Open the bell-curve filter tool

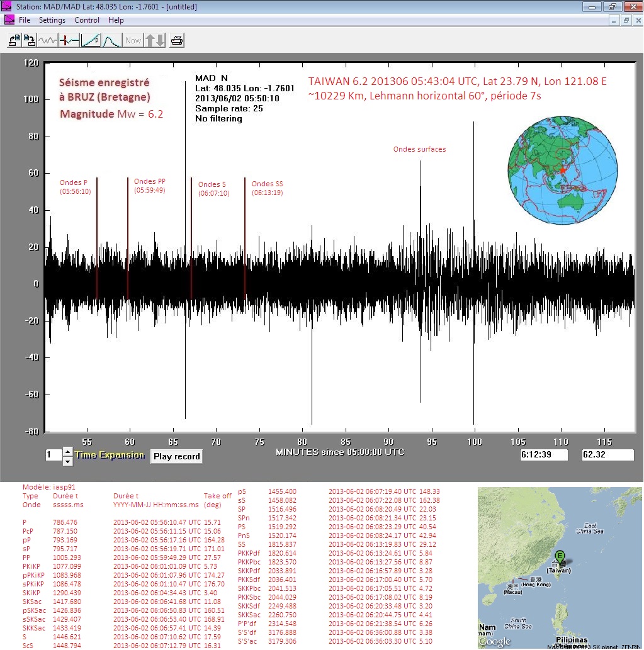[111, 41]
